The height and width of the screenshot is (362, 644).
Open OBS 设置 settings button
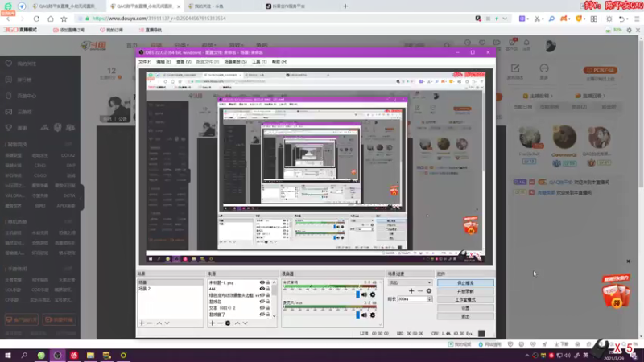[465, 308]
